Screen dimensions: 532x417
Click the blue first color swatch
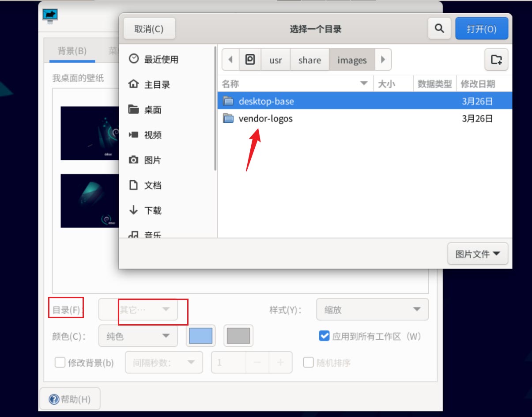click(x=200, y=336)
